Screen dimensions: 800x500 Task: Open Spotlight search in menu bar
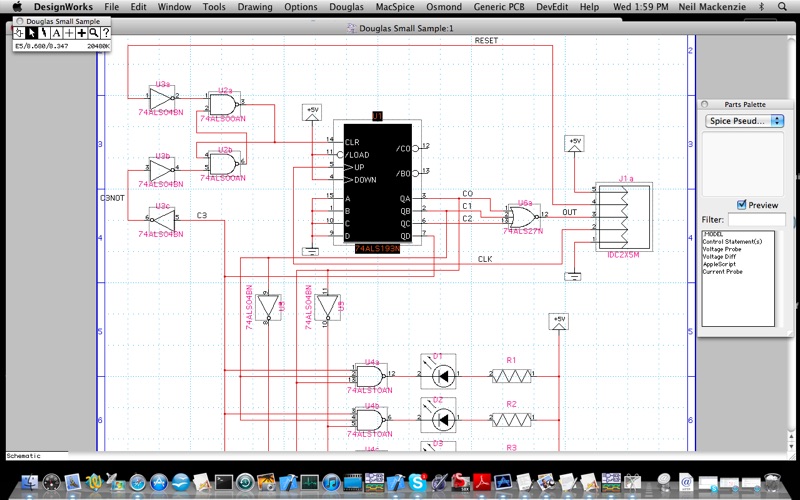click(x=782, y=7)
